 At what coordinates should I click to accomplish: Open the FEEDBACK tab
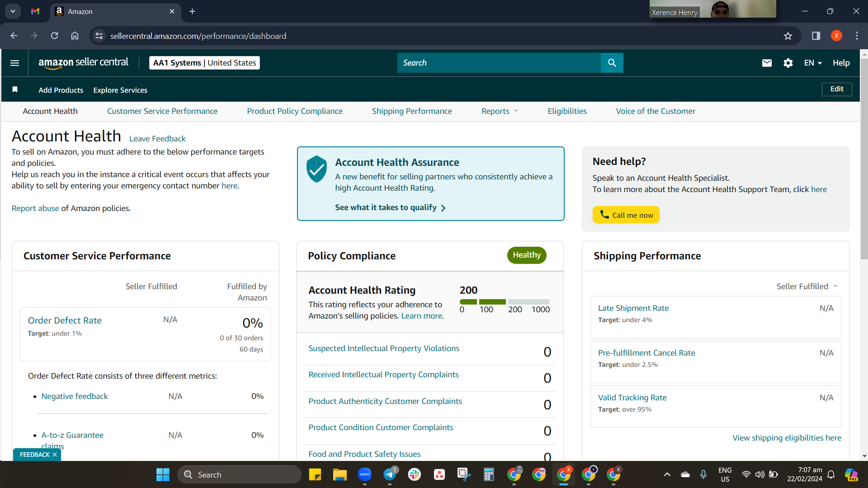[x=35, y=455]
